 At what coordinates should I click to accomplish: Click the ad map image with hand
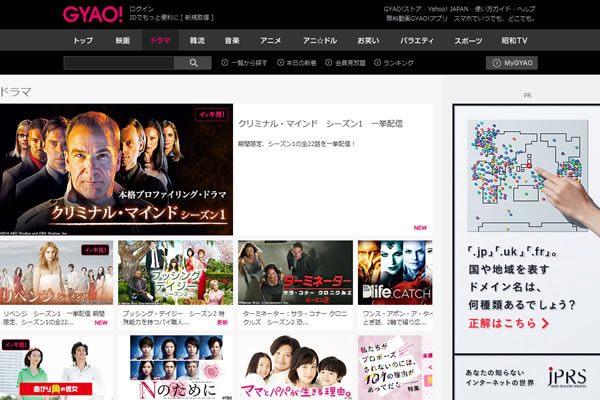pyautogui.click(x=528, y=176)
